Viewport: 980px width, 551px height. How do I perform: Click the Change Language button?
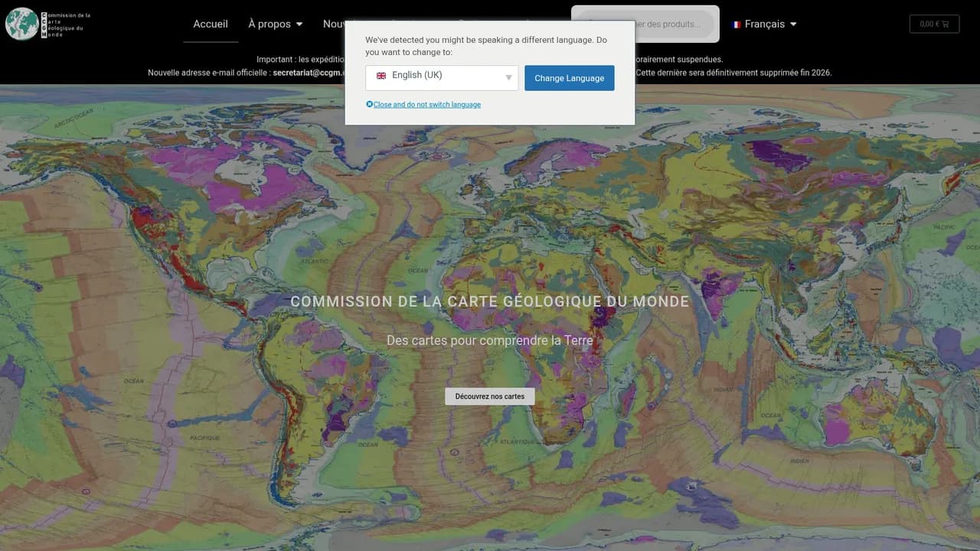pos(569,78)
